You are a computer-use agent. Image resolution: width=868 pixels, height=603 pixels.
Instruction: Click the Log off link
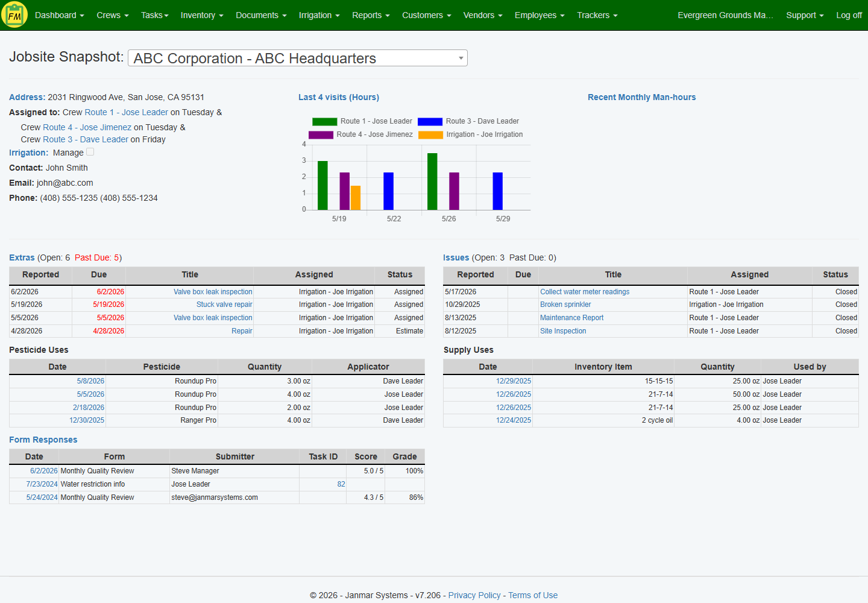(849, 15)
